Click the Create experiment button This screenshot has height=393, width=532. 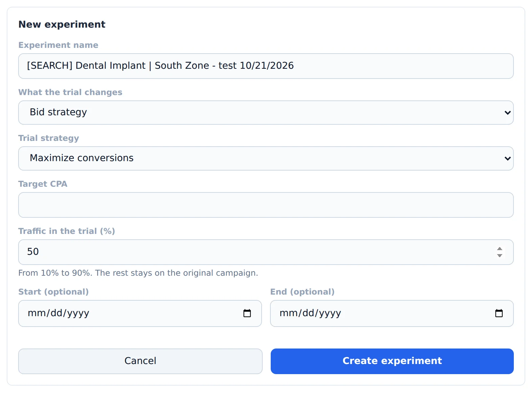click(x=392, y=361)
